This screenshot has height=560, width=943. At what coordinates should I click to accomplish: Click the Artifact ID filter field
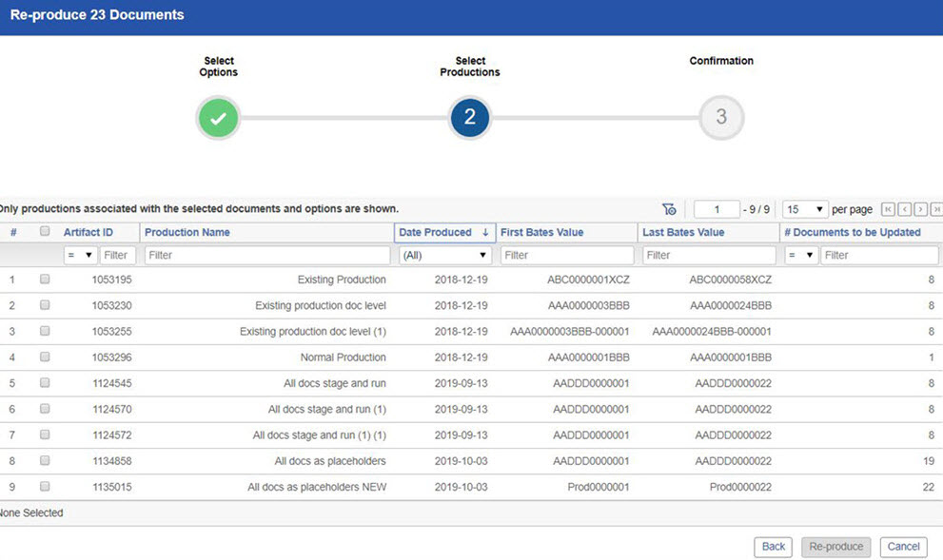pyautogui.click(x=118, y=256)
